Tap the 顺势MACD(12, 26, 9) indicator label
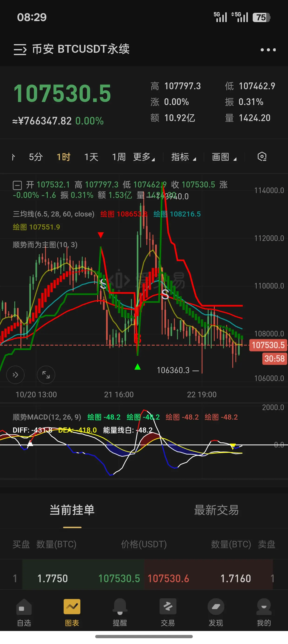Image resolution: width=288 pixels, height=644 pixels. click(x=47, y=417)
